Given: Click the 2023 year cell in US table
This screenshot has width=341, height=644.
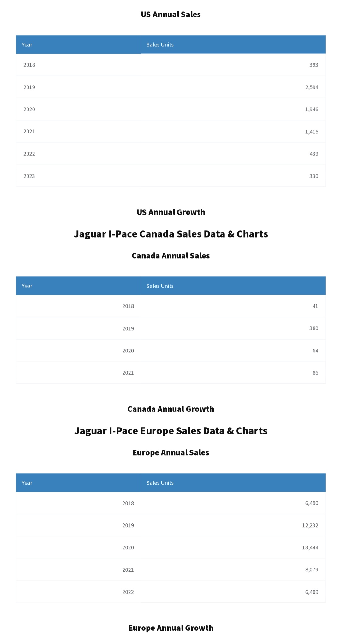Looking at the screenshot, I should pos(29,176).
